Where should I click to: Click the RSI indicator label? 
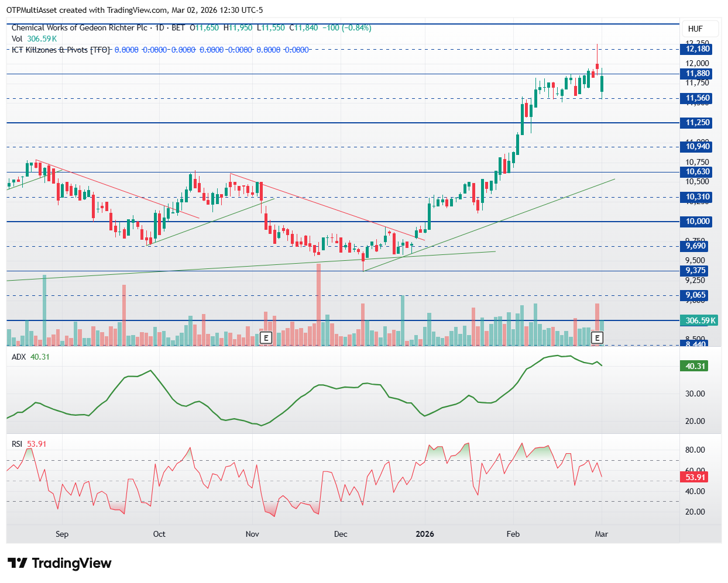point(17,444)
